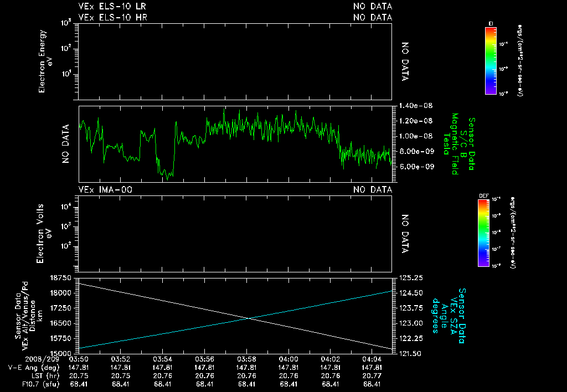The width and height of the screenshot is (567, 392).
Task: Click vertical NO DATA right of electron energy plot
Action: tap(405, 61)
